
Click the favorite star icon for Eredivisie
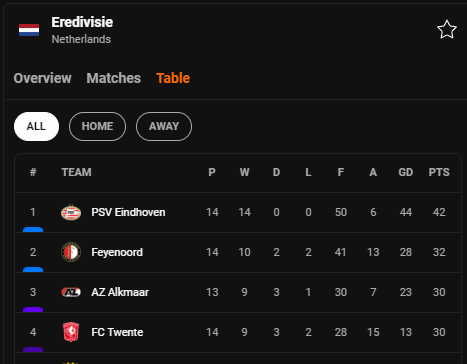(447, 30)
